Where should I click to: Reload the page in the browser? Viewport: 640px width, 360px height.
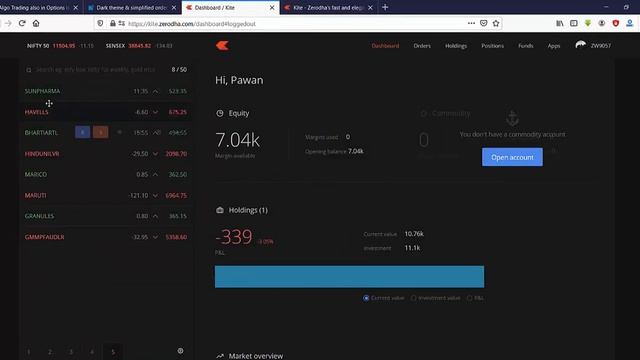point(22,23)
